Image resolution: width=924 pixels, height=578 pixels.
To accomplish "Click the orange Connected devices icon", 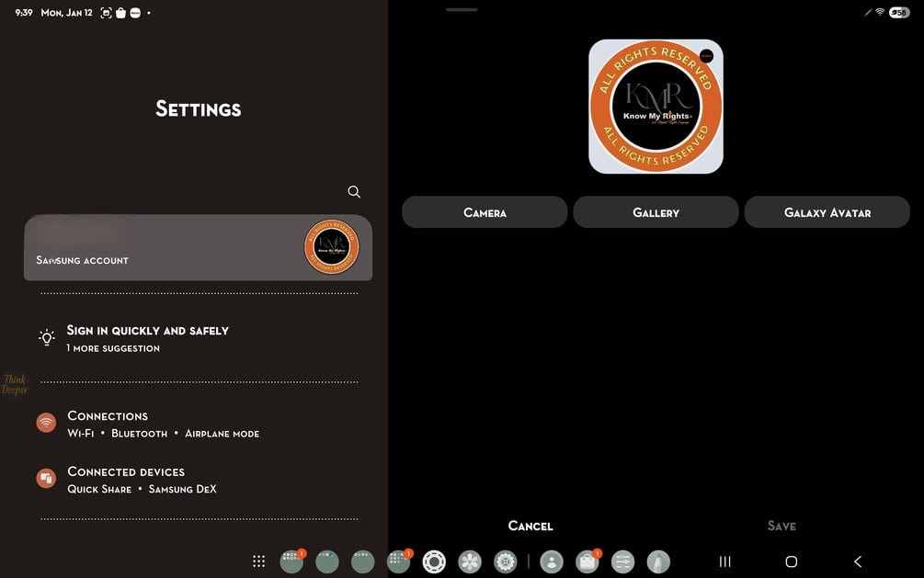I will point(46,478).
